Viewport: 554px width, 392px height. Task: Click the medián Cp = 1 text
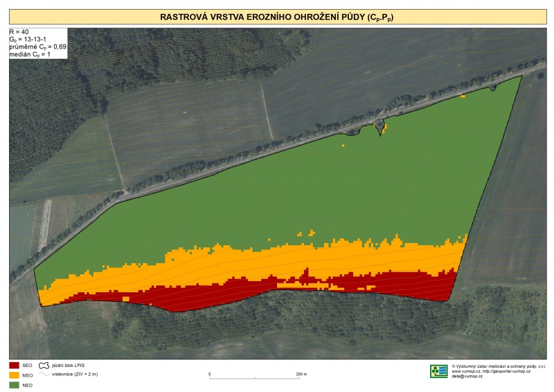(30, 54)
